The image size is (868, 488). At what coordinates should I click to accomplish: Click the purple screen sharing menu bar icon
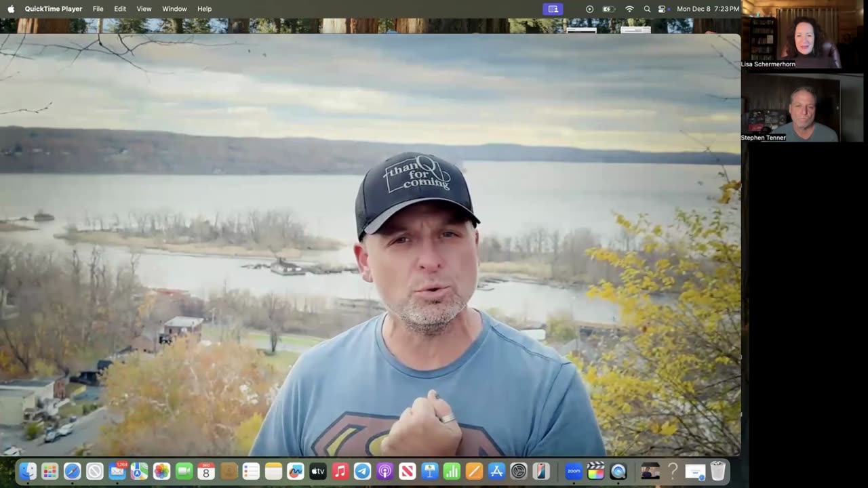click(x=553, y=9)
